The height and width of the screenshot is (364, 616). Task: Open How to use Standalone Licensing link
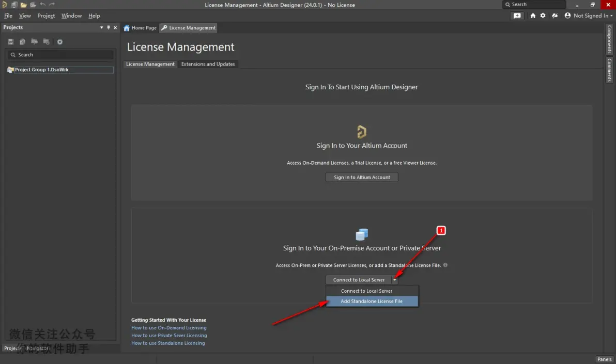pyautogui.click(x=168, y=343)
